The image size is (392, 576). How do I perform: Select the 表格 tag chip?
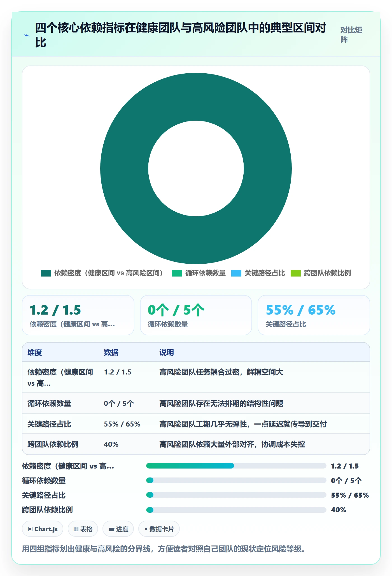click(x=83, y=529)
